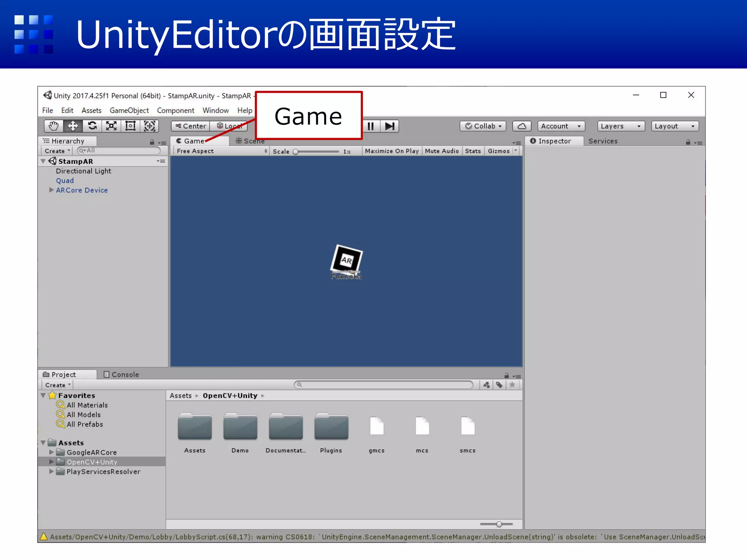Open the Component menu
Screen dimensions: 747x560
click(175, 110)
